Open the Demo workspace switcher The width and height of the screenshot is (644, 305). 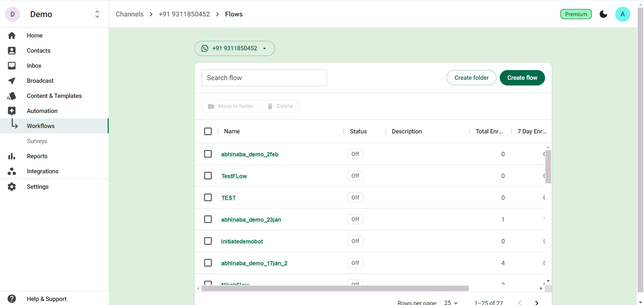click(97, 14)
